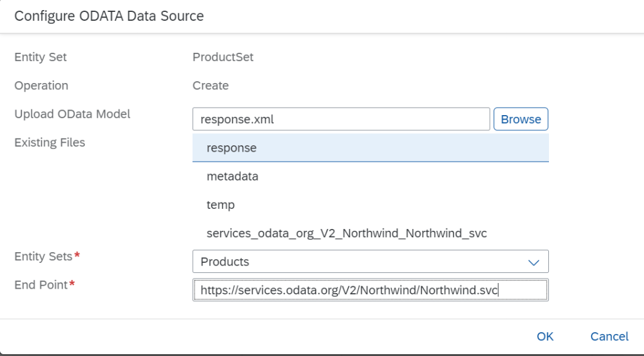Screen dimensions: 644x356
Task: Select the 'ProductSet' value text
Action: [223, 57]
